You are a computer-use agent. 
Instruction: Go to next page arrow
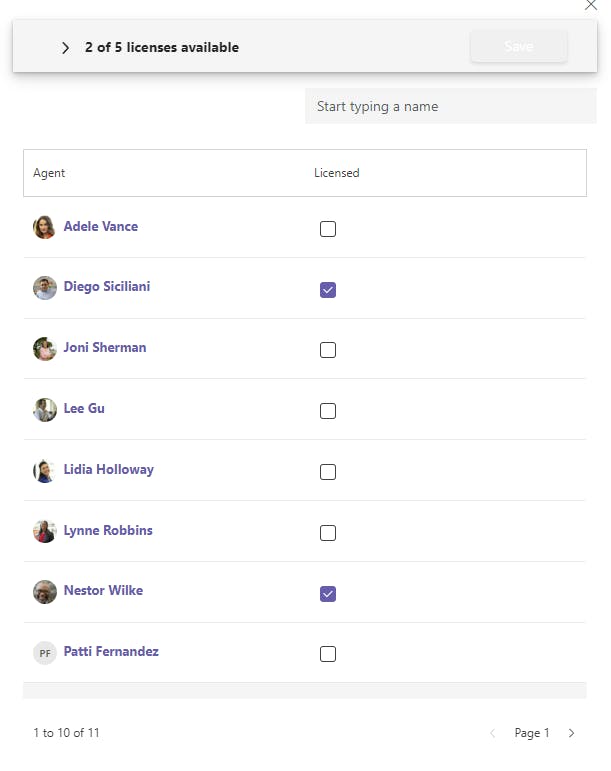tap(572, 733)
